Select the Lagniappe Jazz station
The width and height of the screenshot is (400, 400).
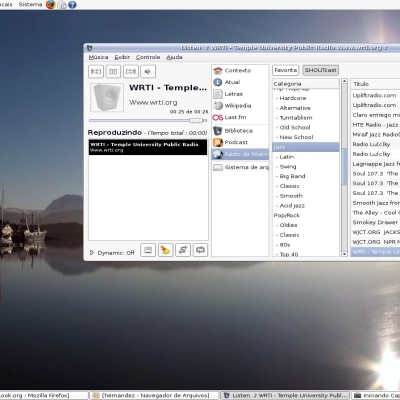pos(375,164)
